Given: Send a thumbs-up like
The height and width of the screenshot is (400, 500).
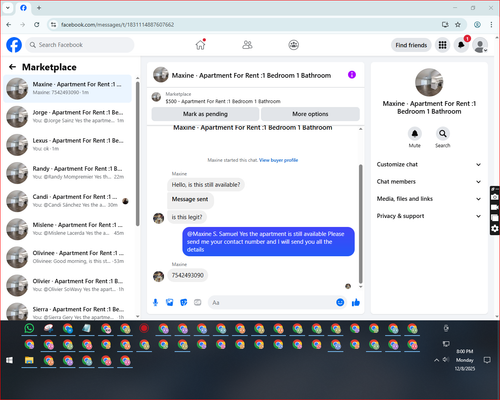Looking at the screenshot, I should (x=356, y=302).
